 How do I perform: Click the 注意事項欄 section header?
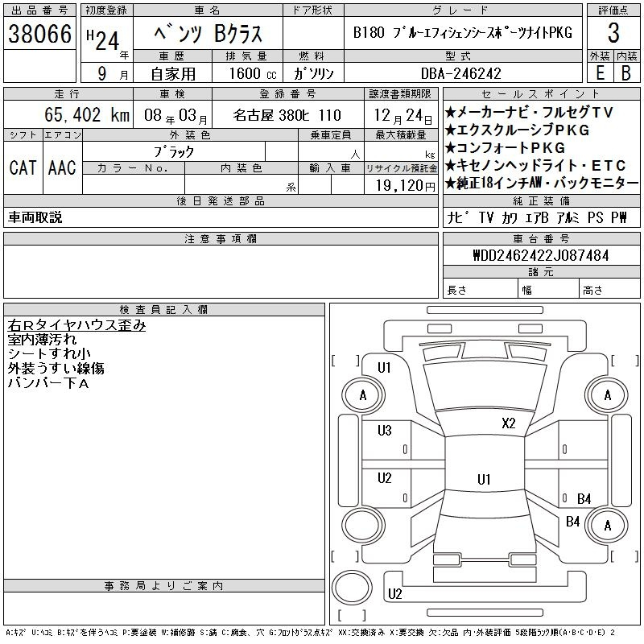pos(221,239)
